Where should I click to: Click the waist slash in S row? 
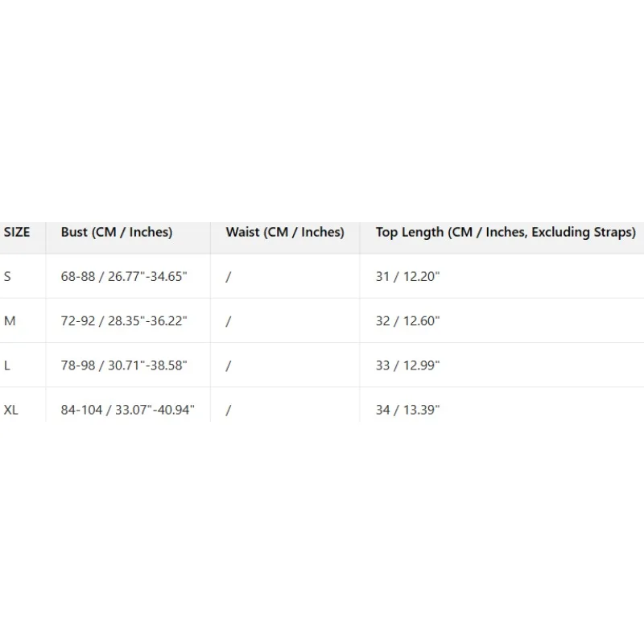click(229, 276)
